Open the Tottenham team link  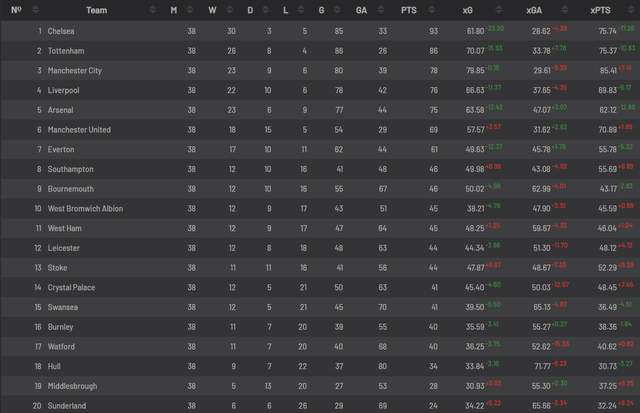click(67, 51)
